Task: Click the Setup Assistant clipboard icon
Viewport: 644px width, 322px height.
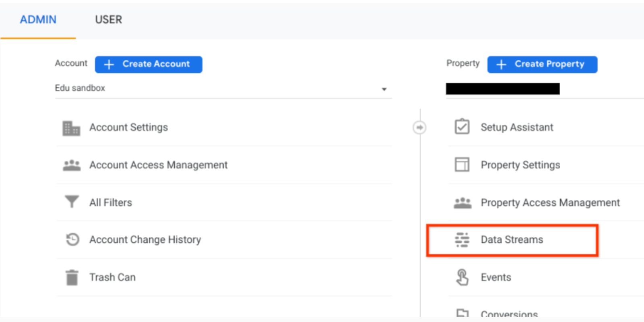Action: (x=462, y=127)
